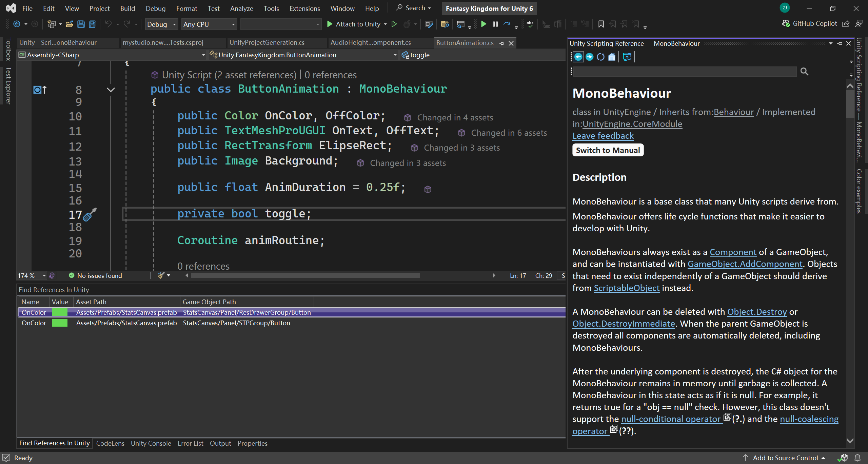Viewport: 868px width, 464px height.
Task: Pin the ButtonAnimation.cs document tab
Action: 502,43
